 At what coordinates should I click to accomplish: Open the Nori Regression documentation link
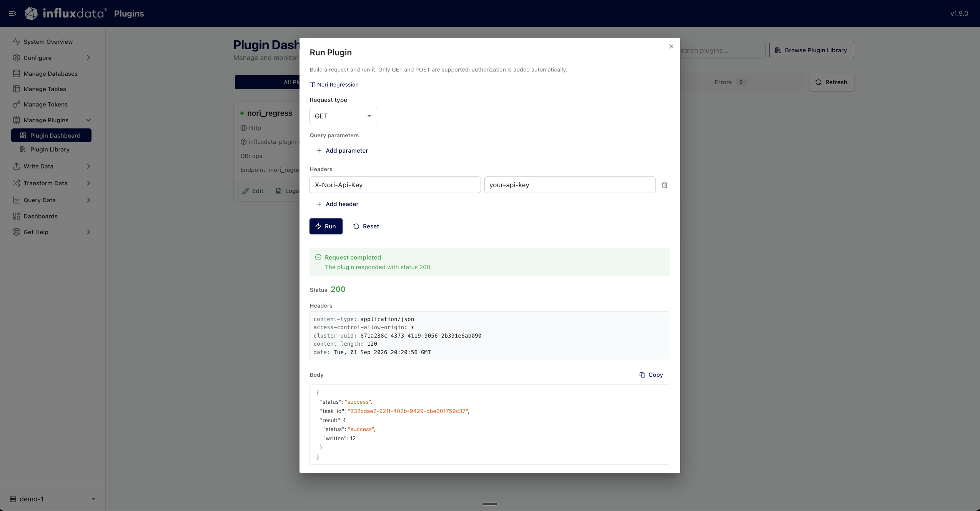point(338,85)
